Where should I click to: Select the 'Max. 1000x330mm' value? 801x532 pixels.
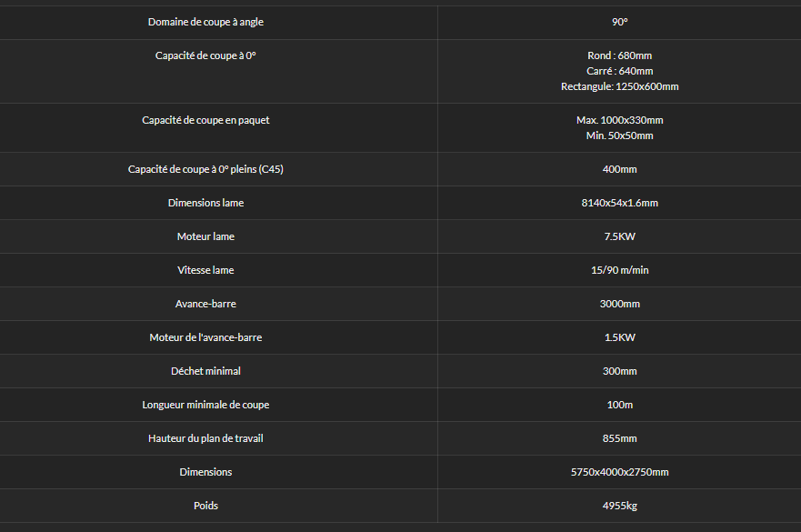pos(619,120)
